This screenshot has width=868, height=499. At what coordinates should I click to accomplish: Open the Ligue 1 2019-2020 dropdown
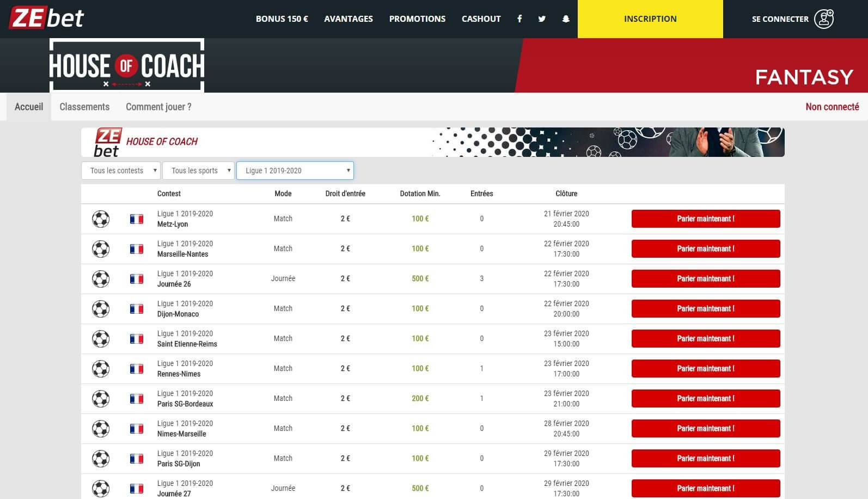[295, 171]
